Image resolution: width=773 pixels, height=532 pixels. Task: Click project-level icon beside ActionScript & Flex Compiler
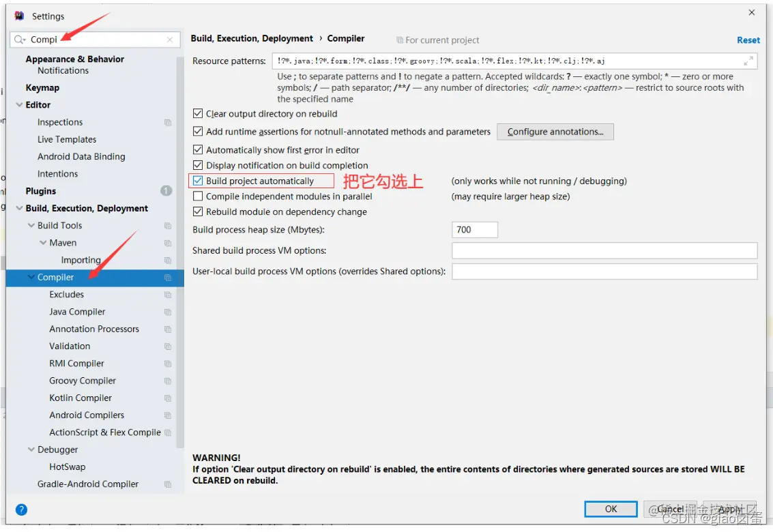[168, 433]
